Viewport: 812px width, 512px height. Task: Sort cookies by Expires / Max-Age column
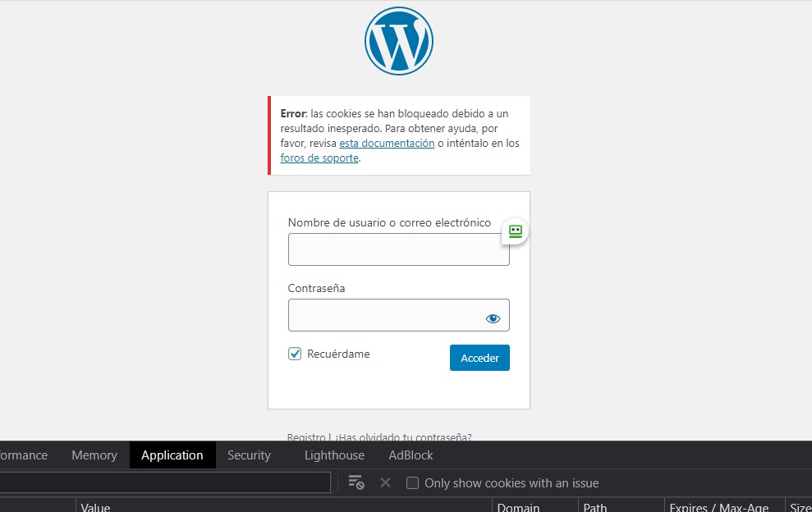(725, 505)
